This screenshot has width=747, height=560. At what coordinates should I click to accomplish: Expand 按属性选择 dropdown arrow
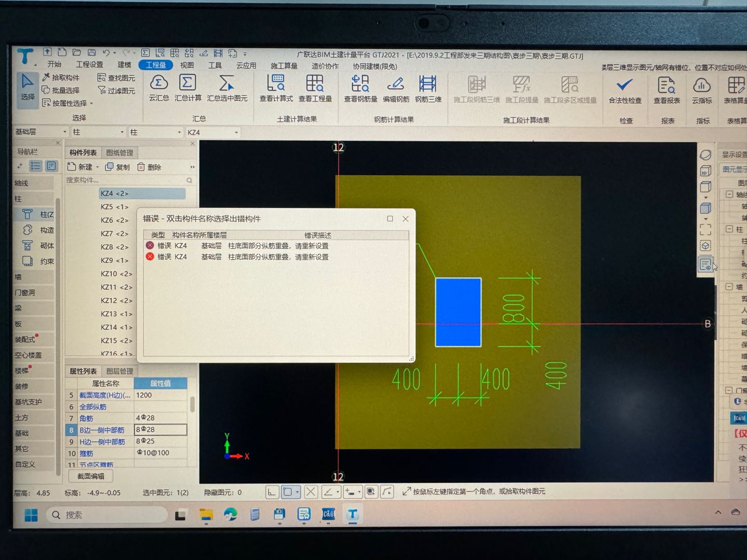click(92, 104)
